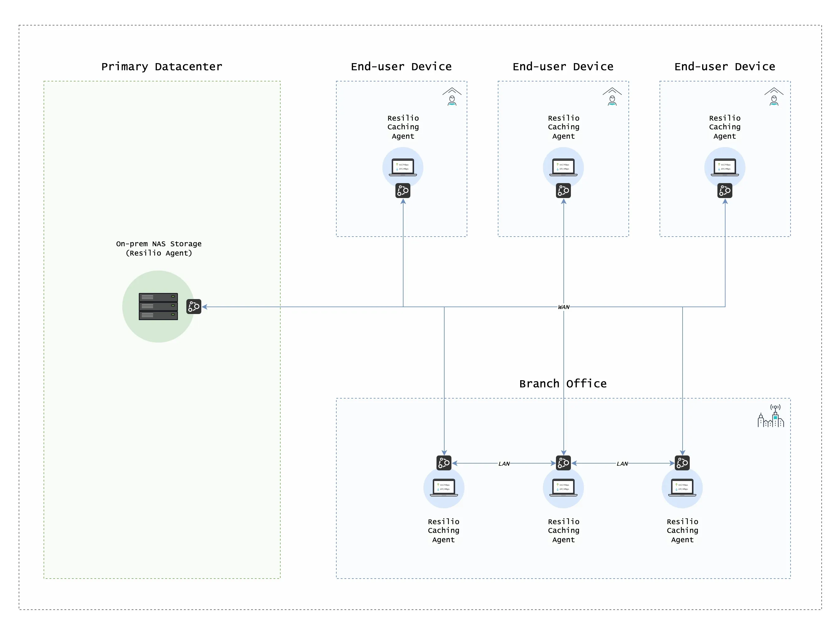This screenshot has width=840, height=628.
Task: Select Resilio Caching Agent label in first End-user Device
Action: [x=403, y=127]
